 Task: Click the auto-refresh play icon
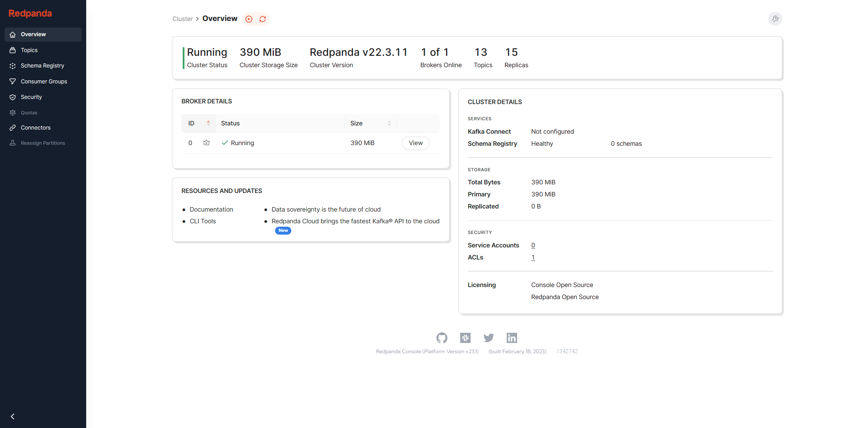249,19
